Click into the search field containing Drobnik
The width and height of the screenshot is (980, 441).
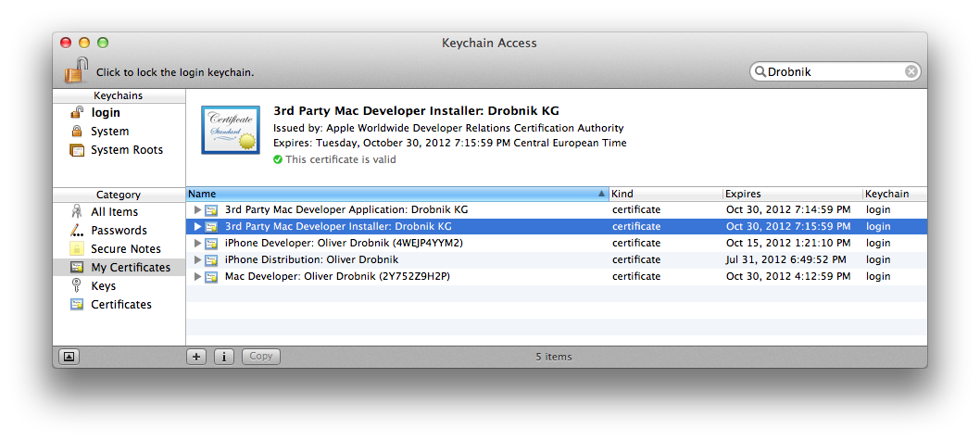(x=835, y=72)
